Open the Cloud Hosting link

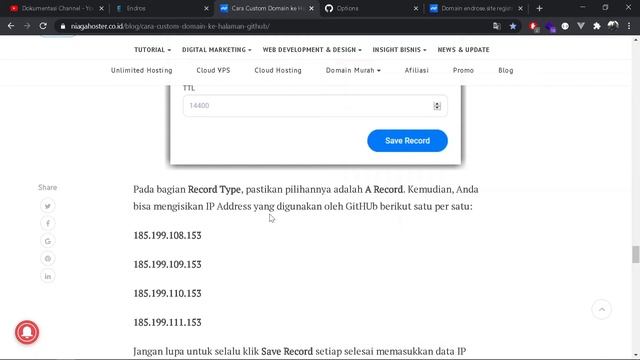[x=278, y=70]
